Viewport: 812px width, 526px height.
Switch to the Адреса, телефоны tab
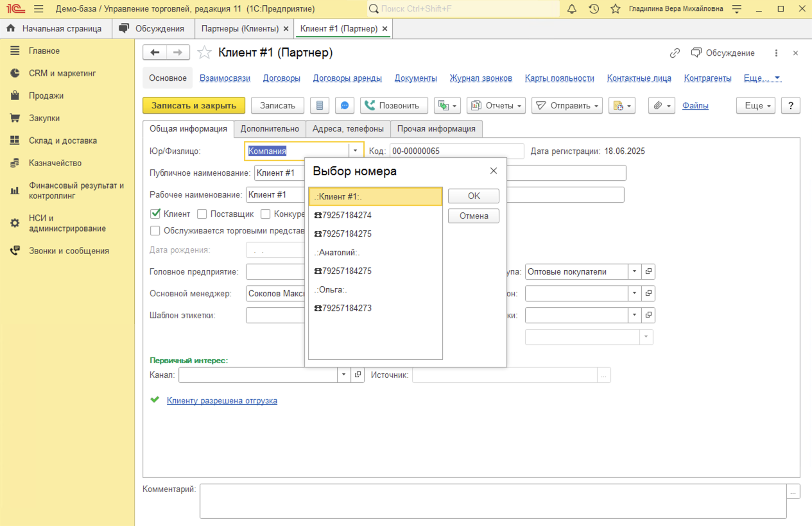tap(348, 129)
